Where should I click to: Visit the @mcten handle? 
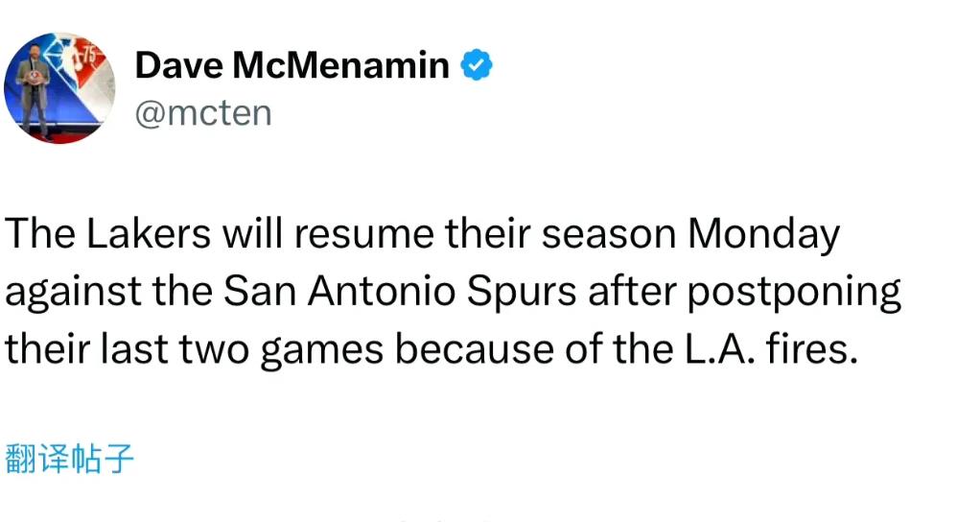203,113
